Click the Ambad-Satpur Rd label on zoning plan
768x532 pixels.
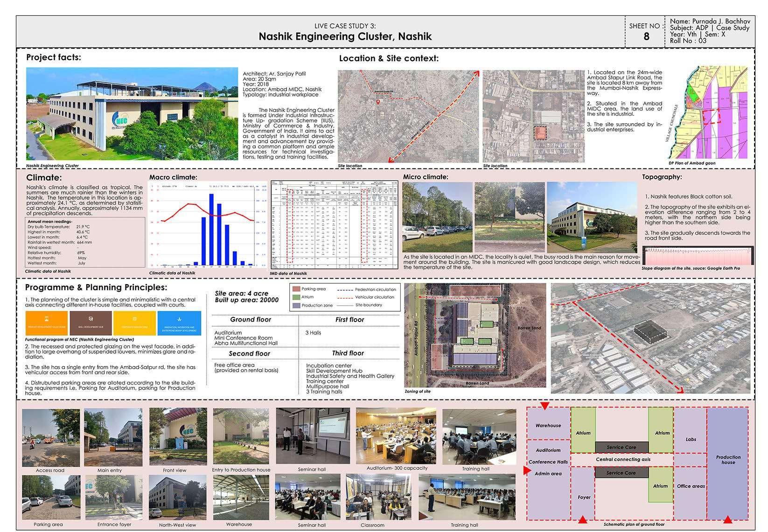(x=417, y=338)
